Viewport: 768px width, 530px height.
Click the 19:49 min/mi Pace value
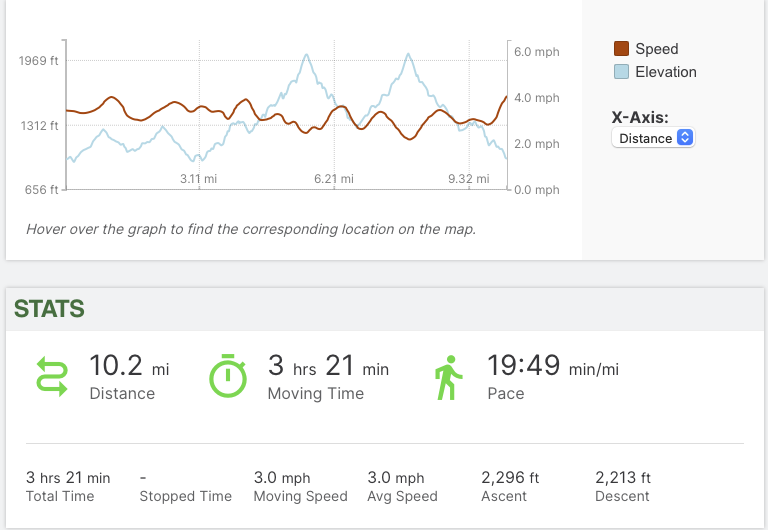[x=552, y=367]
